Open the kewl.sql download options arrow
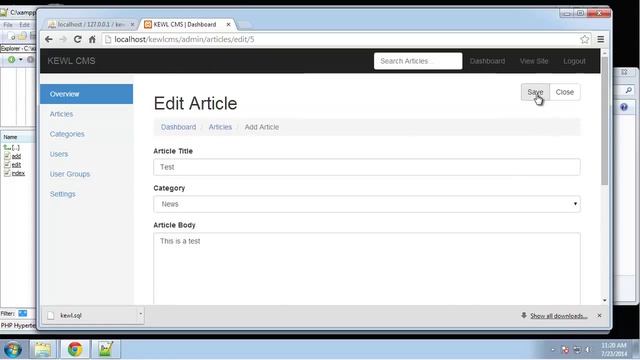The image size is (640, 360). (x=140, y=314)
